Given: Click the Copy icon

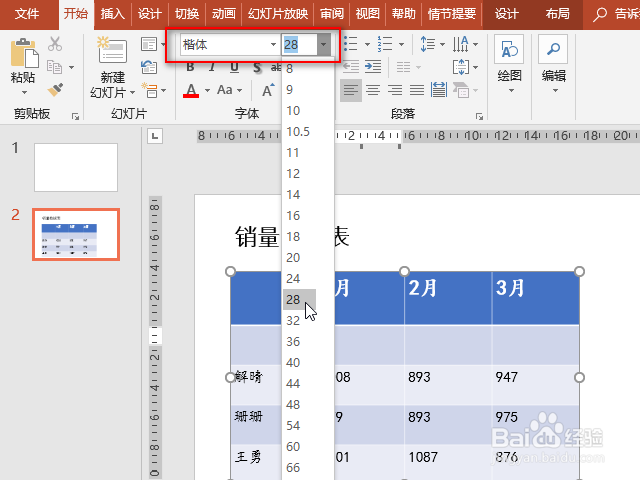Looking at the screenshot, I should tap(55, 67).
